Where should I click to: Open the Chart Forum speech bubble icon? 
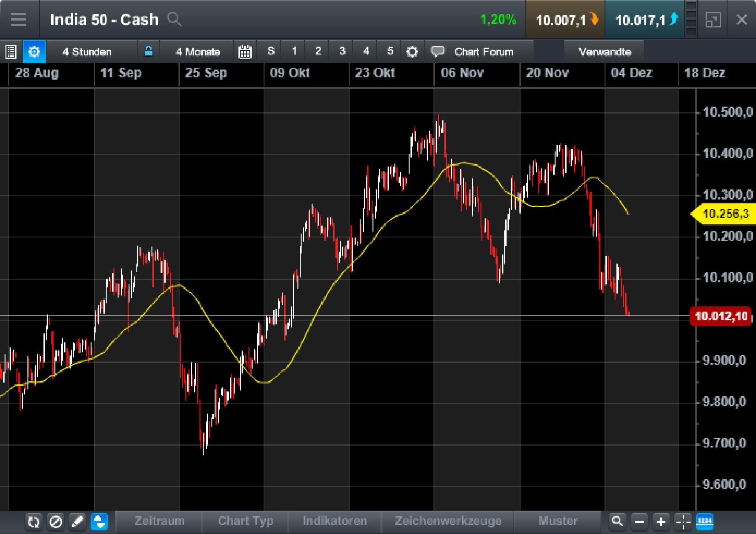(x=438, y=51)
